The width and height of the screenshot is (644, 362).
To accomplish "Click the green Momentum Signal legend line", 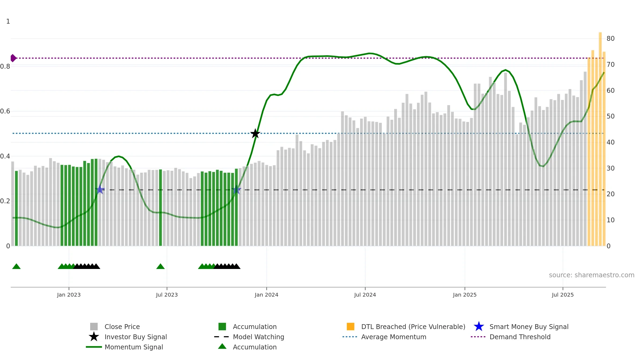I will coord(94,347).
